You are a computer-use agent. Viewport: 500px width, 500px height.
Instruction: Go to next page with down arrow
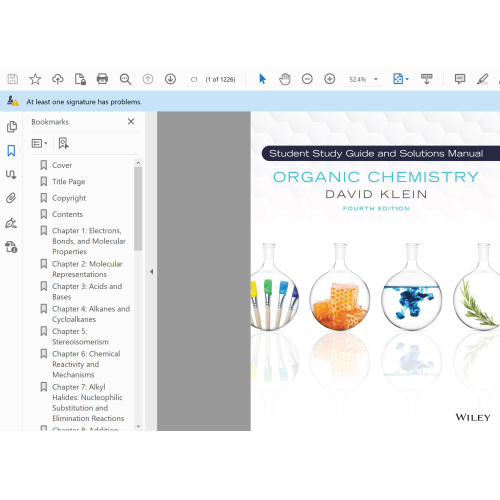(x=170, y=79)
